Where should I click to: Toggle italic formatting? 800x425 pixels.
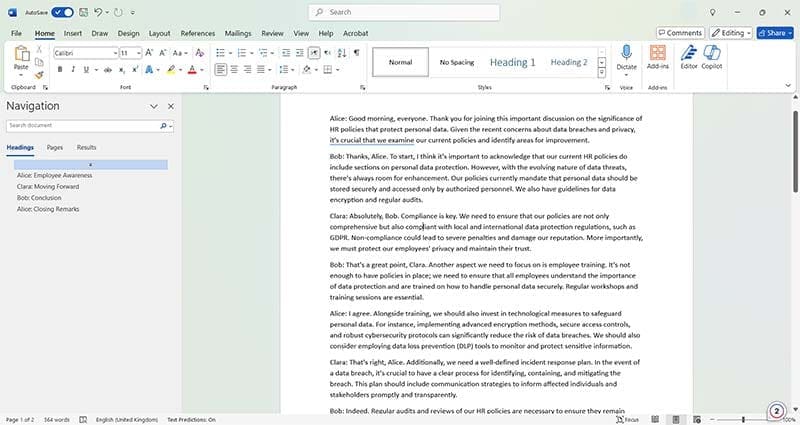click(x=73, y=69)
